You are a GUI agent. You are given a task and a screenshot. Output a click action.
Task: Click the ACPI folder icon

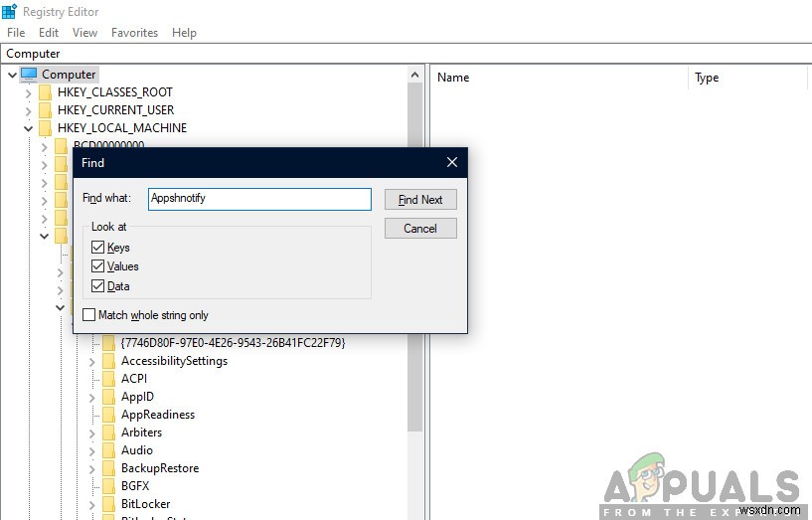tap(108, 379)
